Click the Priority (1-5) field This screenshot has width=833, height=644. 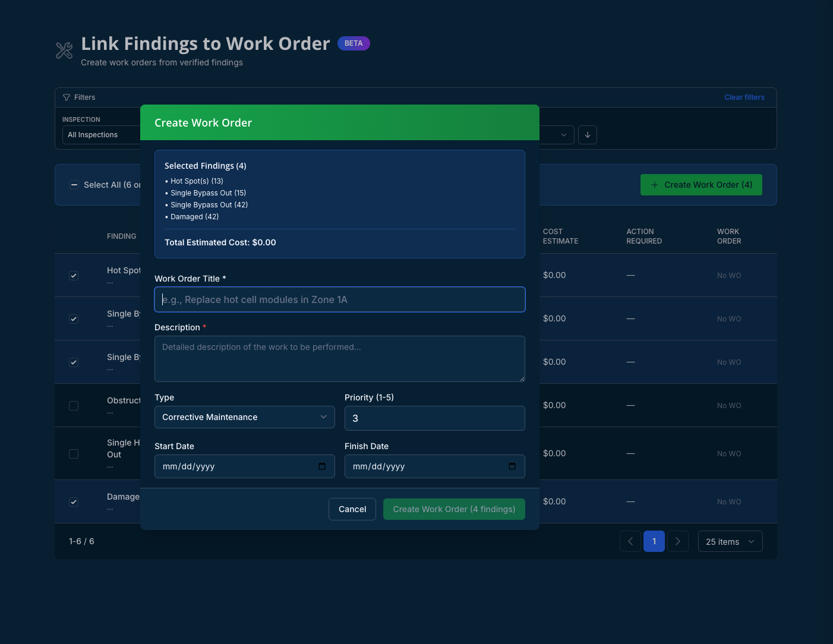435,418
